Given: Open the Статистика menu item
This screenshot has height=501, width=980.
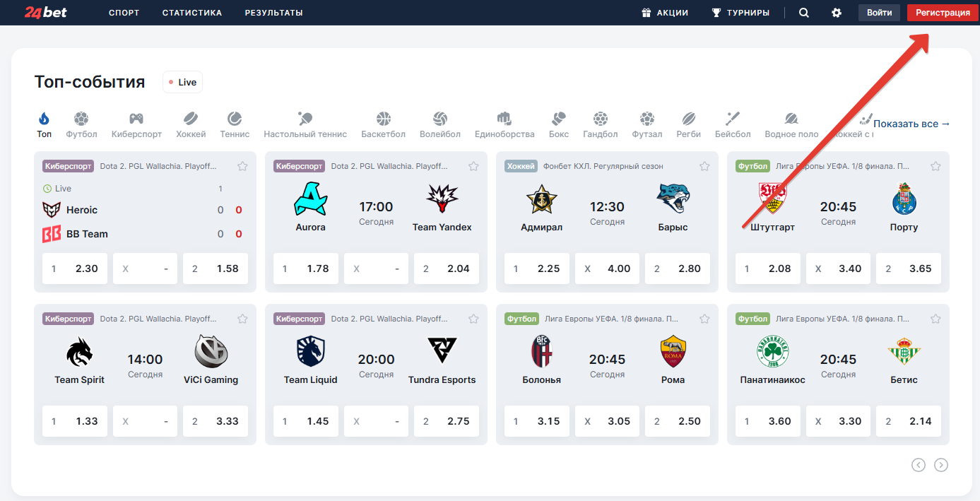Looking at the screenshot, I should tap(191, 13).
